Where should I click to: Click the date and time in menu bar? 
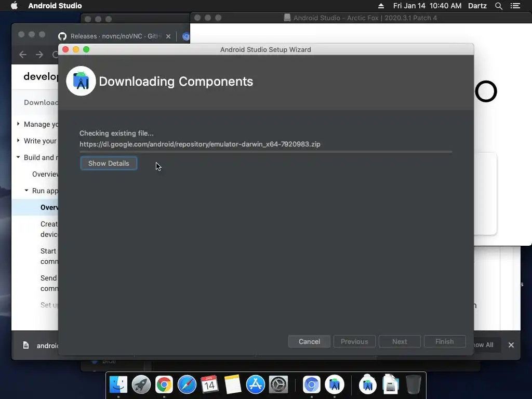[427, 6]
